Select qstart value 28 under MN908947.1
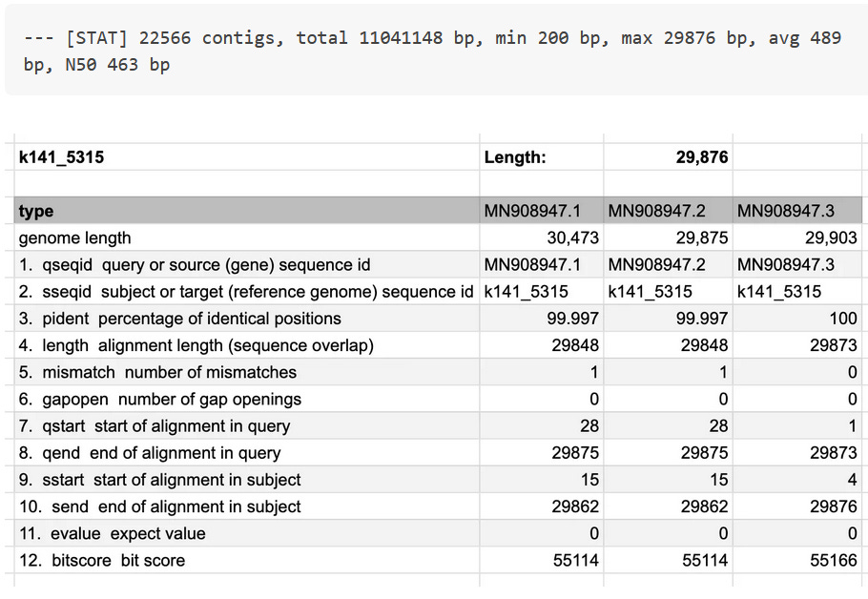This screenshot has height=599, width=868. point(542,425)
